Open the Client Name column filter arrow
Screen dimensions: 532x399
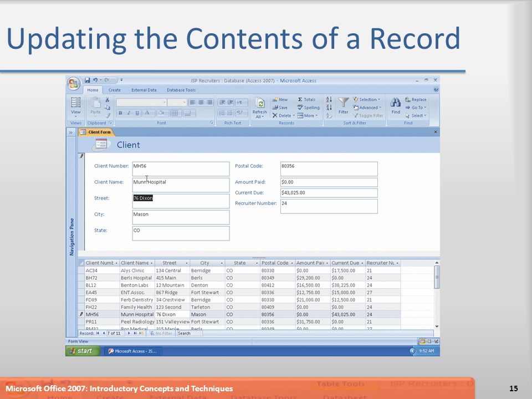(152, 263)
